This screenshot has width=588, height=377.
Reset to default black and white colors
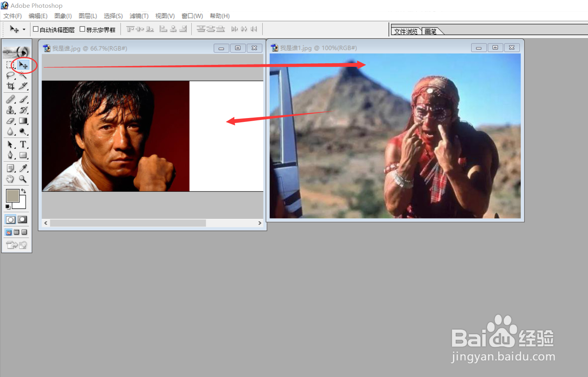pyautogui.click(x=8, y=207)
